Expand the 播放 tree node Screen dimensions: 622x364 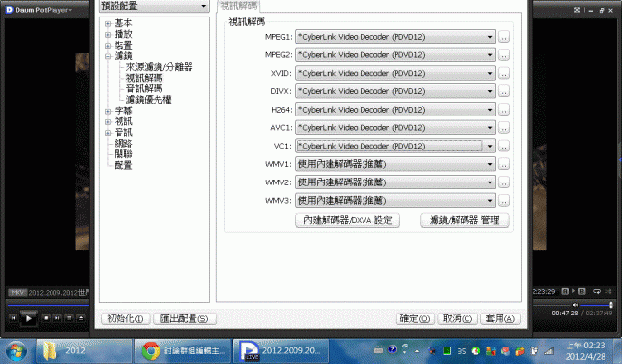coord(108,35)
